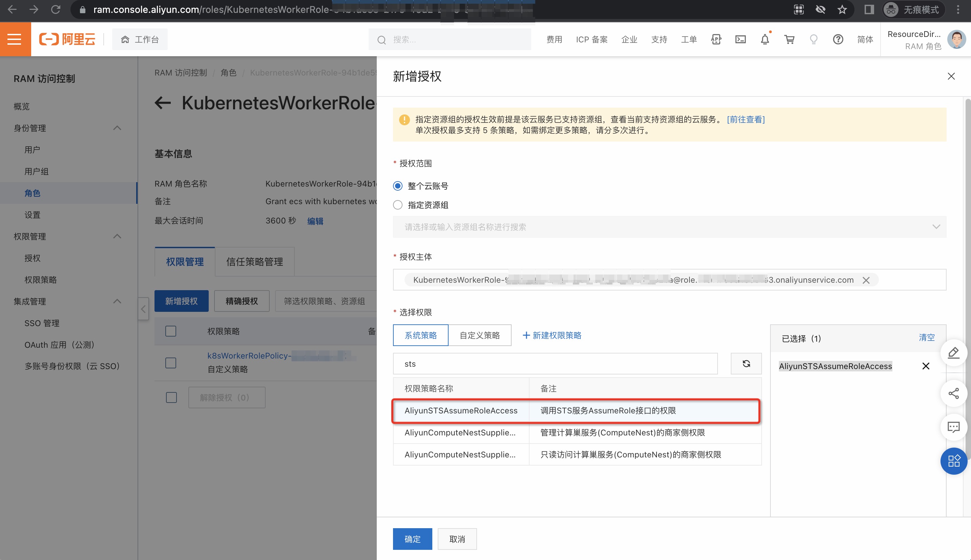Open SSO 管理 in the sidebar

click(x=42, y=323)
